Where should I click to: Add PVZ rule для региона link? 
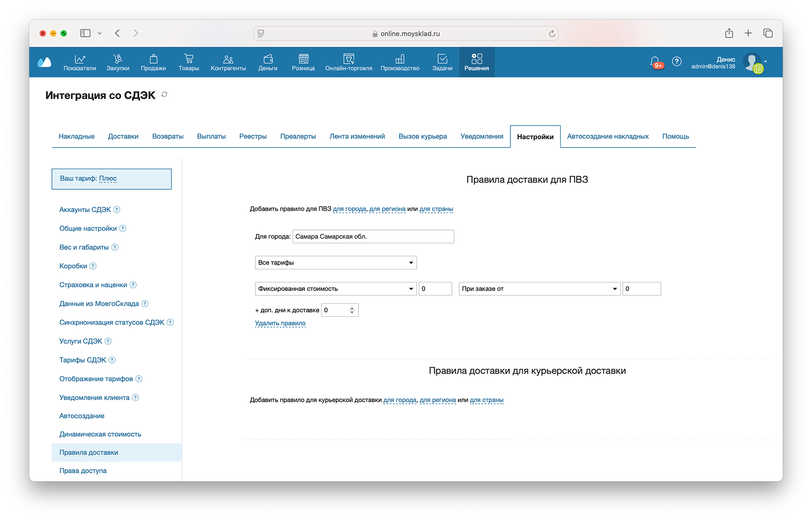(387, 209)
